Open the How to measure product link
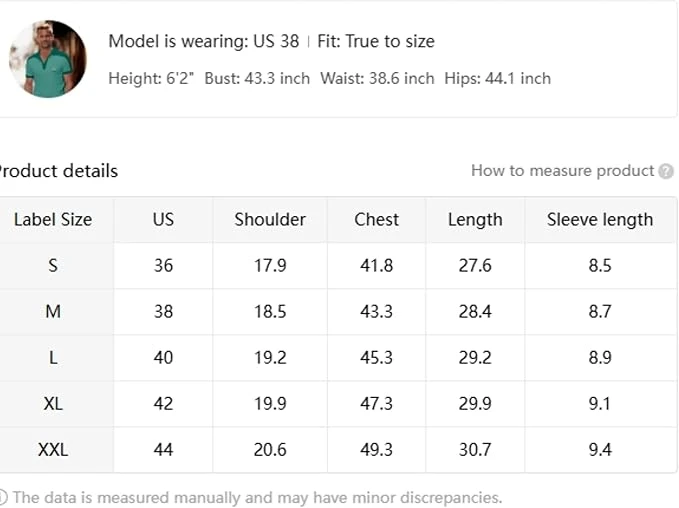 pyautogui.click(x=562, y=171)
